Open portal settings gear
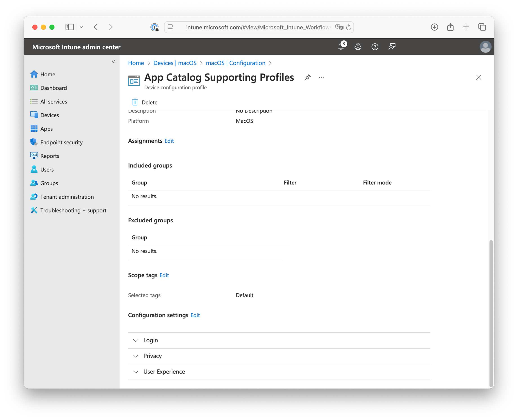Screen dimensions: 518x420 click(x=358, y=47)
